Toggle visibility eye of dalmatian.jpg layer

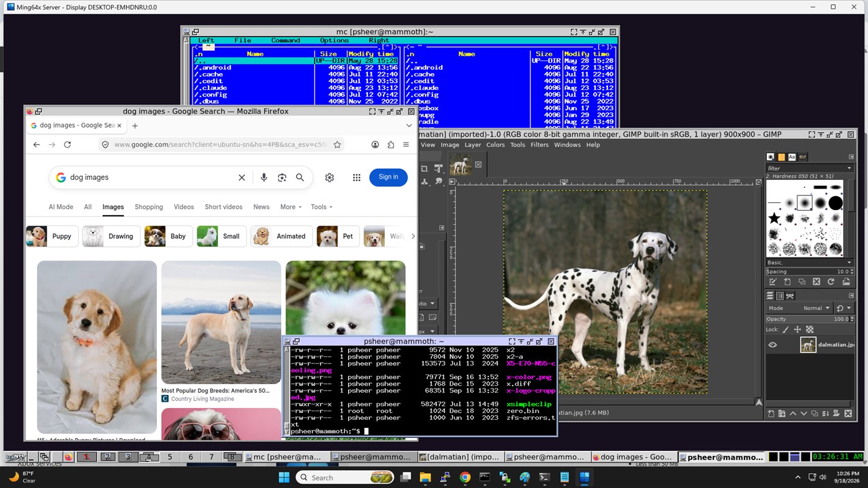(x=772, y=345)
